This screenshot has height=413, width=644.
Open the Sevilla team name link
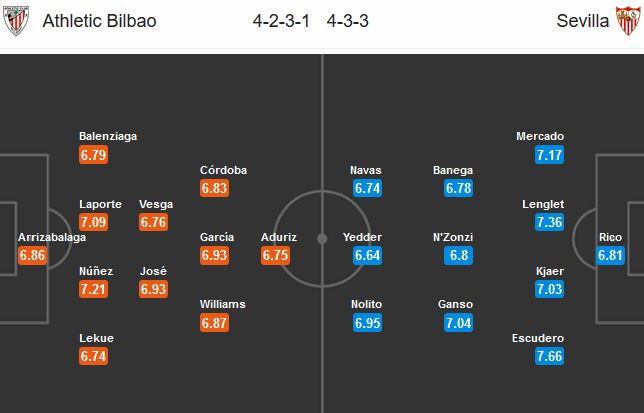coord(582,21)
